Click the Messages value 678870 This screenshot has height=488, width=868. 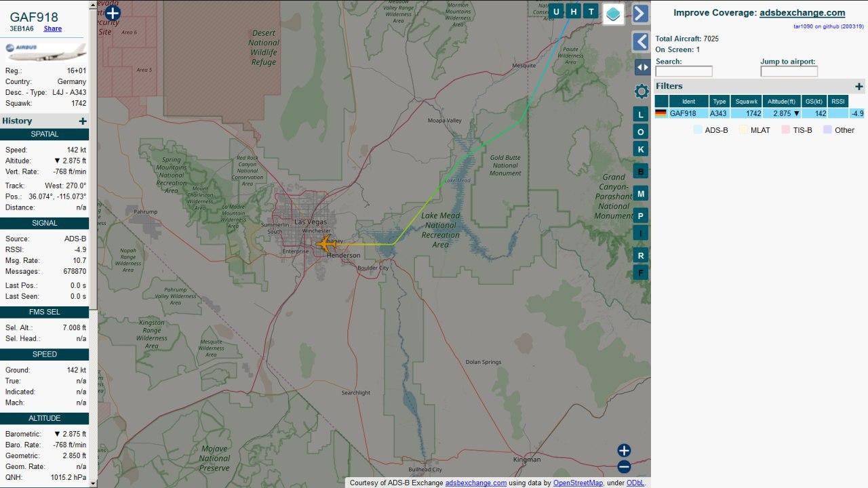(75, 271)
